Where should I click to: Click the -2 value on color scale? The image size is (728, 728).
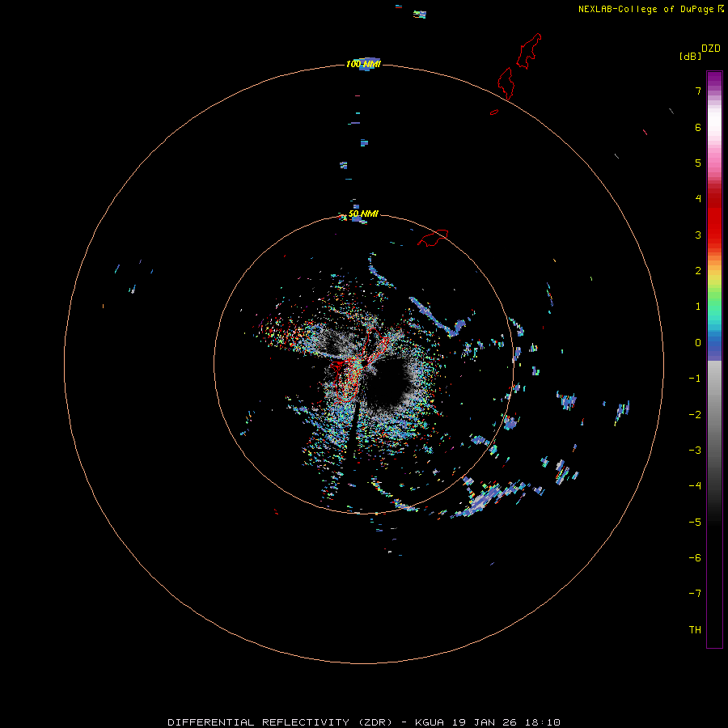tap(695, 415)
